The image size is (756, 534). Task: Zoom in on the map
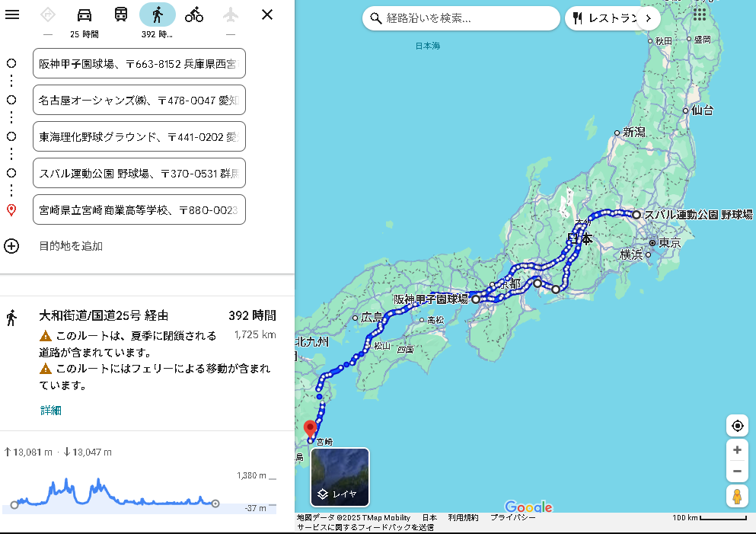pyautogui.click(x=737, y=450)
